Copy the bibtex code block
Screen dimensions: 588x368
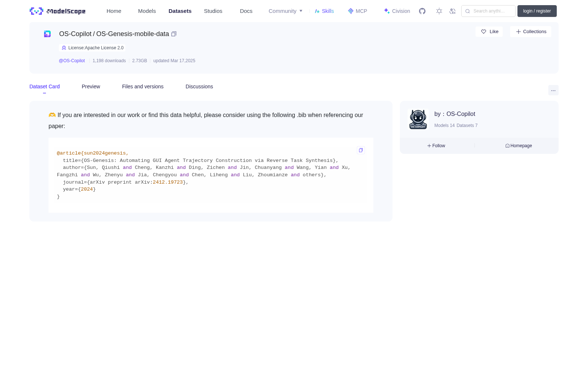361,150
